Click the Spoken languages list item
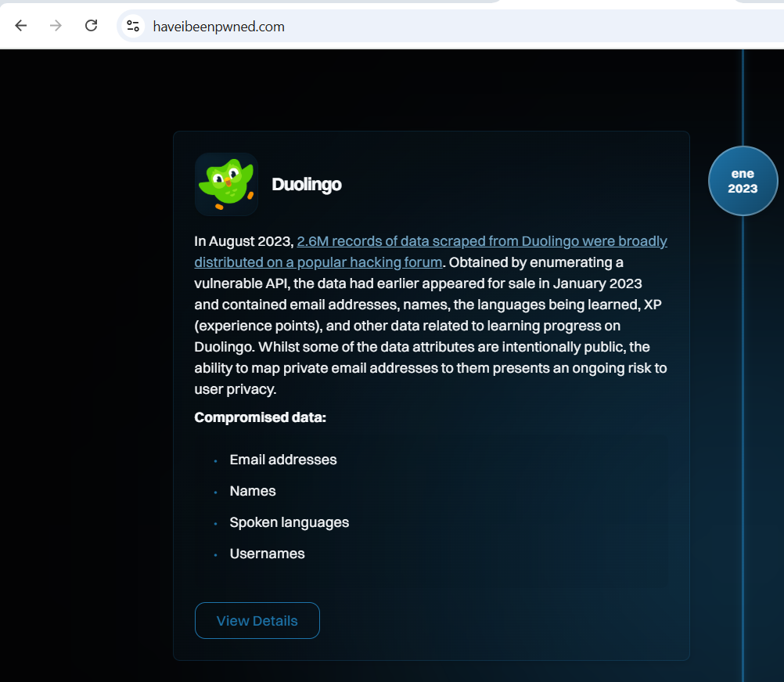784x682 pixels. click(x=289, y=522)
